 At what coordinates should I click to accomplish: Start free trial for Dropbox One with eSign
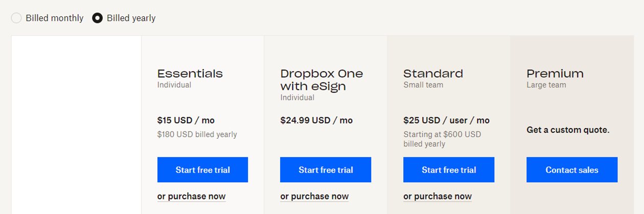tap(326, 170)
